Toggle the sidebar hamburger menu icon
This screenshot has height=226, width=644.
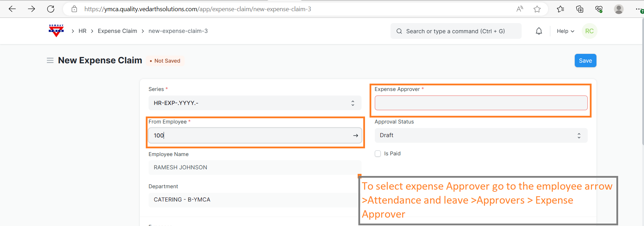(x=50, y=61)
